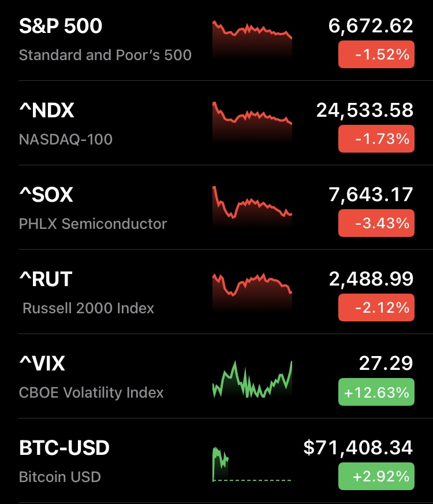This screenshot has height=504, width=433.
Task: Select the Russell 2000 Index label
Action: [x=88, y=308]
